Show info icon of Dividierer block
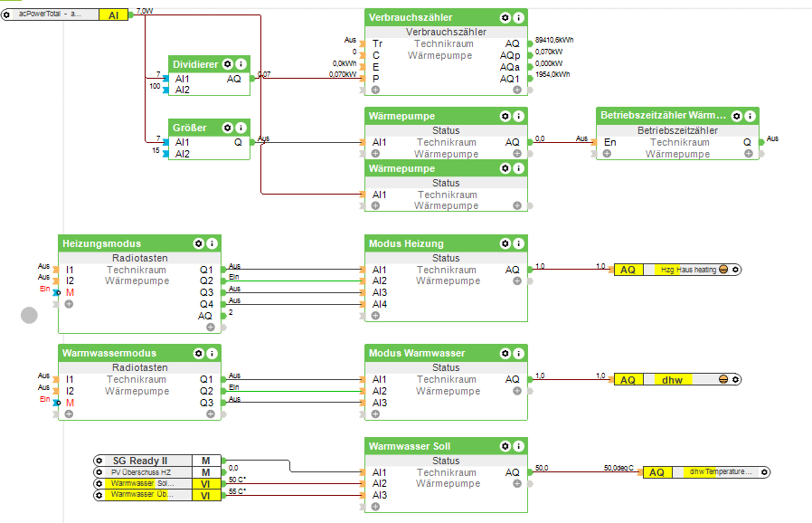Screen dimensions: 812x523 [241, 64]
